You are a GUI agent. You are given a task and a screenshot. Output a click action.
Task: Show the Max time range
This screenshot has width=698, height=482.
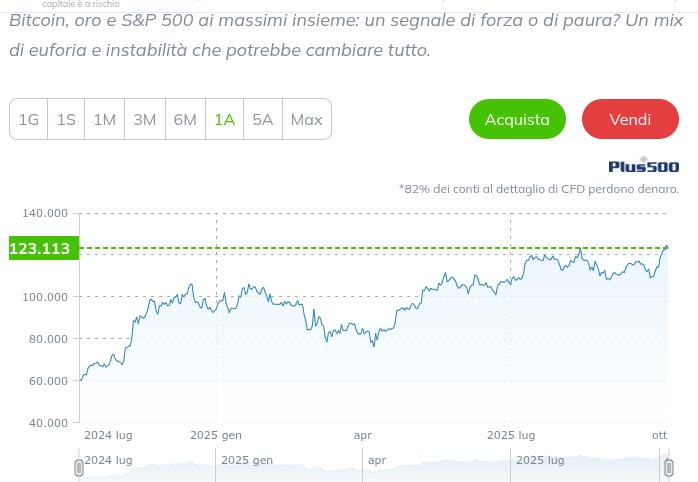(x=306, y=119)
